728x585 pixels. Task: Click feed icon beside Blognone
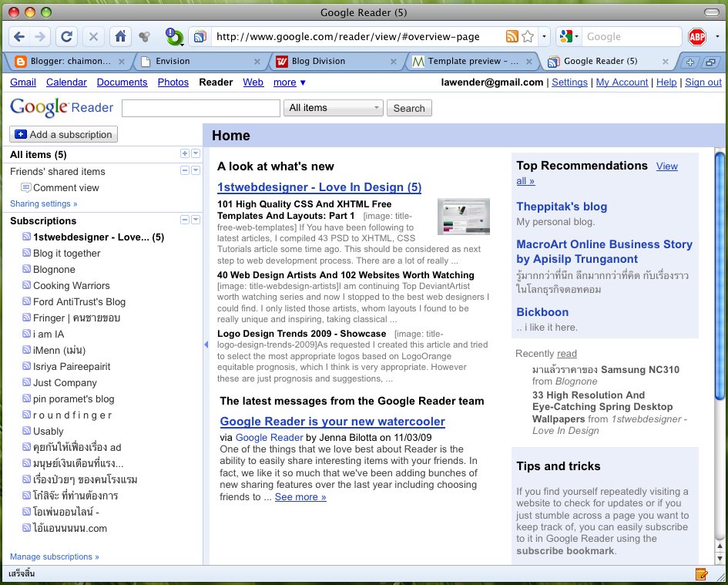click(x=26, y=268)
